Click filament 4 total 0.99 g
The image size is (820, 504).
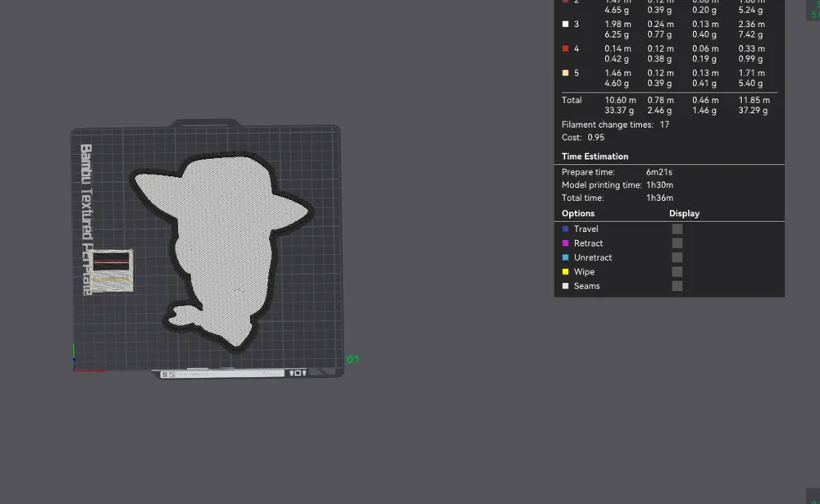pyautogui.click(x=750, y=59)
